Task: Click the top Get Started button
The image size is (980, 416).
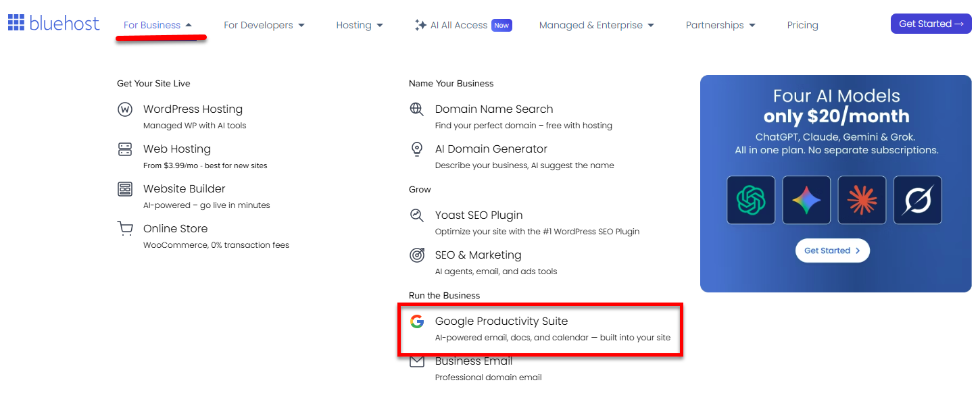Action: 931,24
